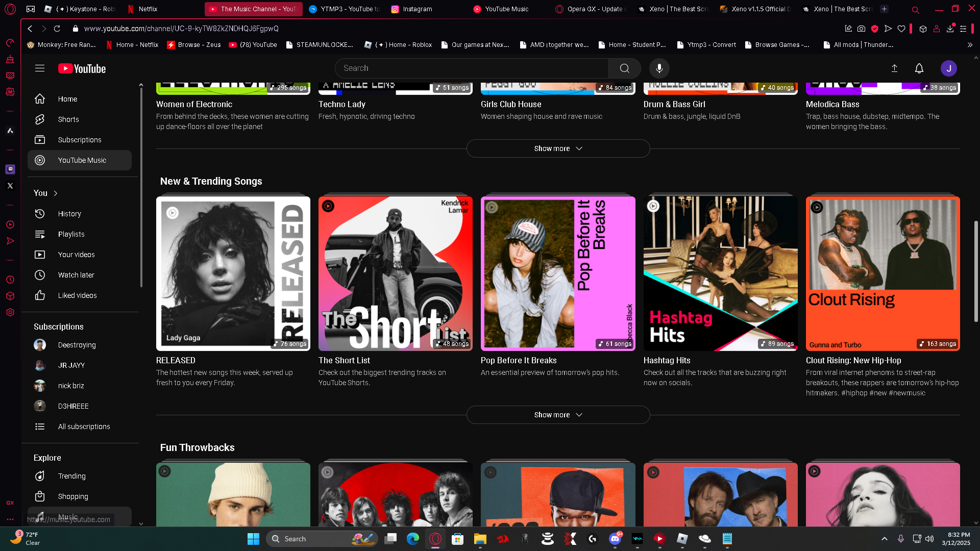Open the nick briz subscription channel
The image size is (980, 551).
(x=80, y=386)
